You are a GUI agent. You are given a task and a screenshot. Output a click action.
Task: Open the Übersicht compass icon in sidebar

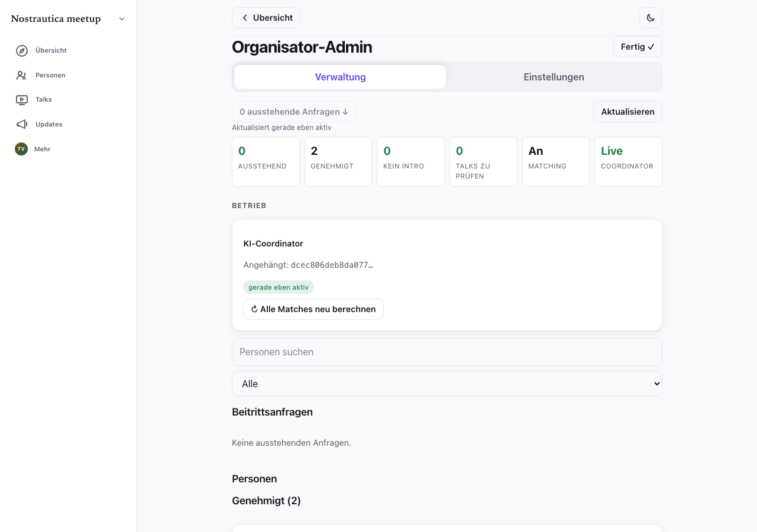[x=22, y=51]
